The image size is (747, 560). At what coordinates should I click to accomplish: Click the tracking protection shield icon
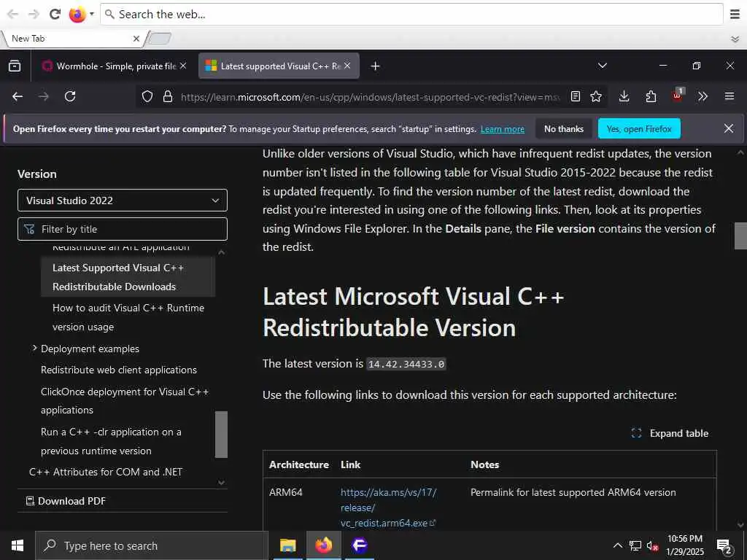tap(147, 97)
